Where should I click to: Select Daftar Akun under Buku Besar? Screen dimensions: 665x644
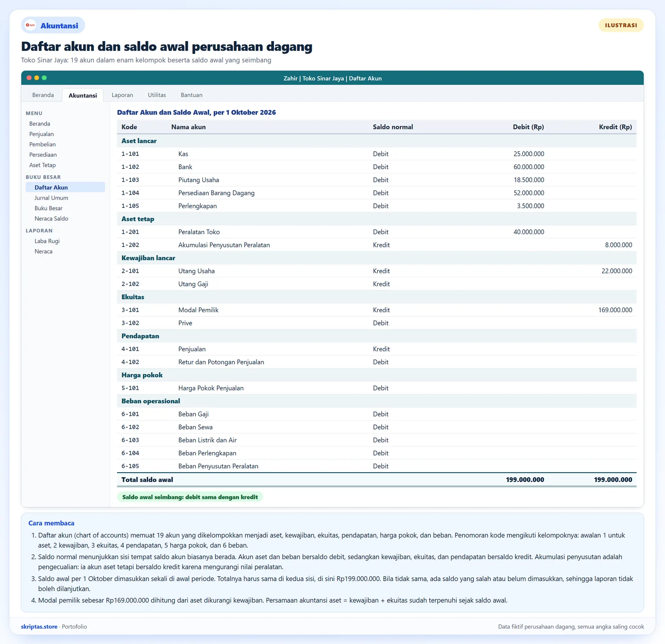click(65, 188)
